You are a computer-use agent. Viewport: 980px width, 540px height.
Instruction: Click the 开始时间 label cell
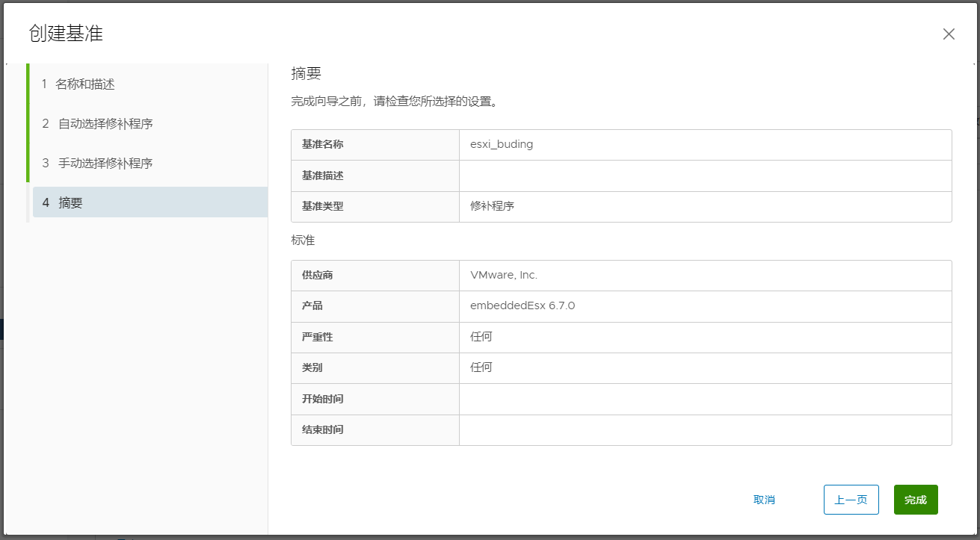point(375,399)
